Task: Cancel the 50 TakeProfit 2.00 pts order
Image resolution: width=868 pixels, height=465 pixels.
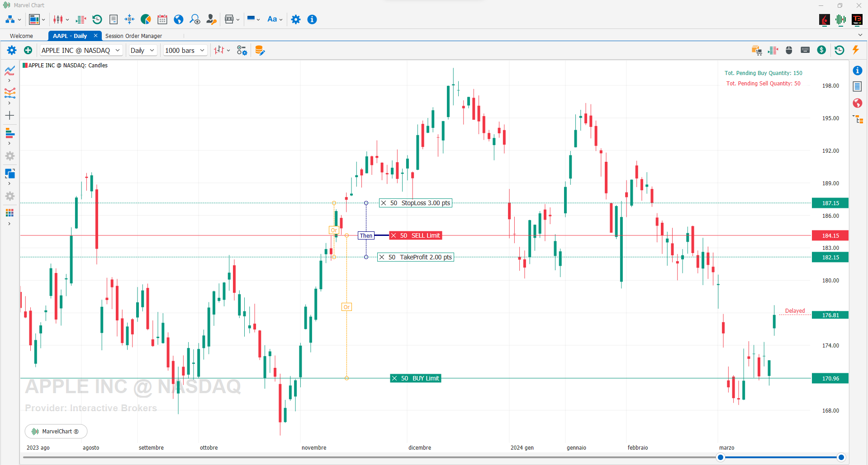Action: 382,257
